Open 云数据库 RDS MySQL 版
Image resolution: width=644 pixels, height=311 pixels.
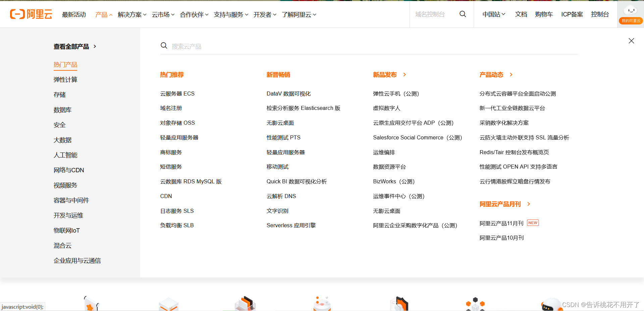click(x=191, y=182)
